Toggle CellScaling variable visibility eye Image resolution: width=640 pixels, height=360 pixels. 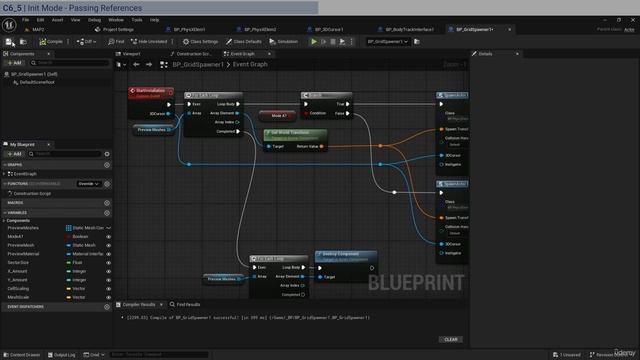click(109, 289)
